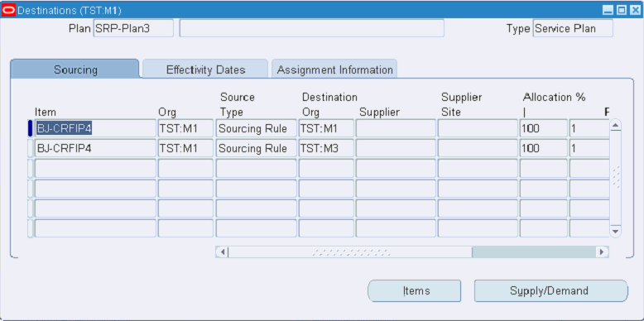
Task: Maximize the Destinations window
Action: point(622,10)
